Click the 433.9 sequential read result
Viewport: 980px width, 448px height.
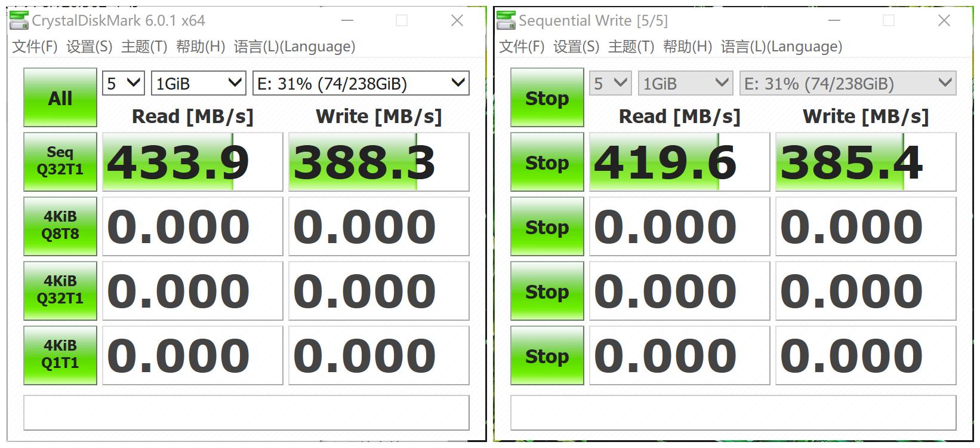[193, 162]
